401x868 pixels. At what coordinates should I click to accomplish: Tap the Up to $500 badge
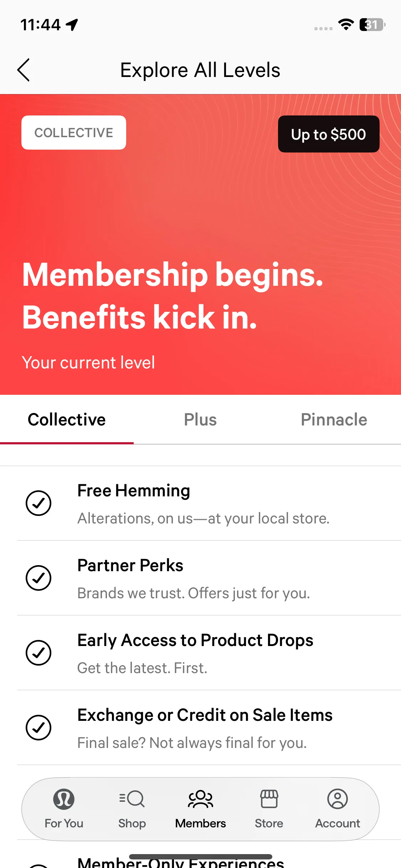[328, 134]
